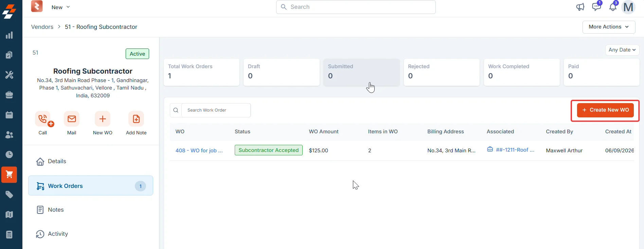The width and height of the screenshot is (644, 249).
Task: Click the vendor address text
Action: click(93, 88)
